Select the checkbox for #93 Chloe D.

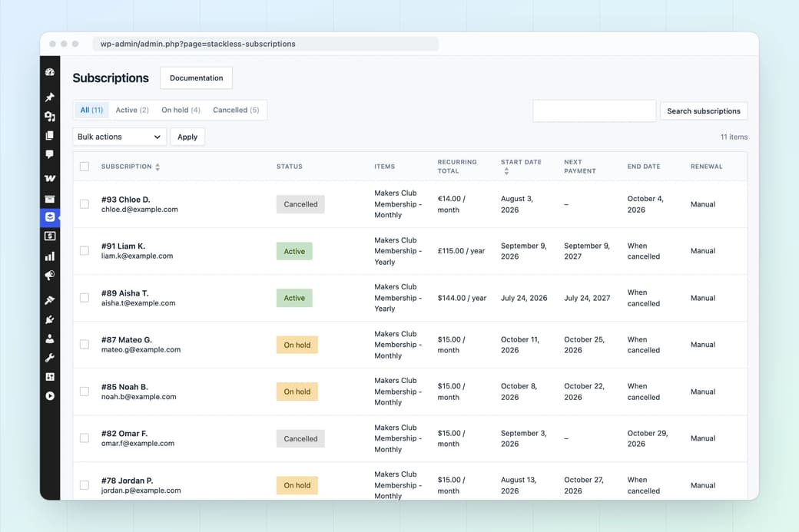[x=85, y=204]
